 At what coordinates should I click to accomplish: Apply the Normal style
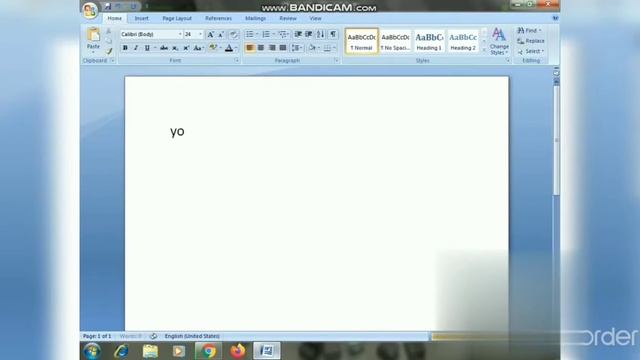362,41
